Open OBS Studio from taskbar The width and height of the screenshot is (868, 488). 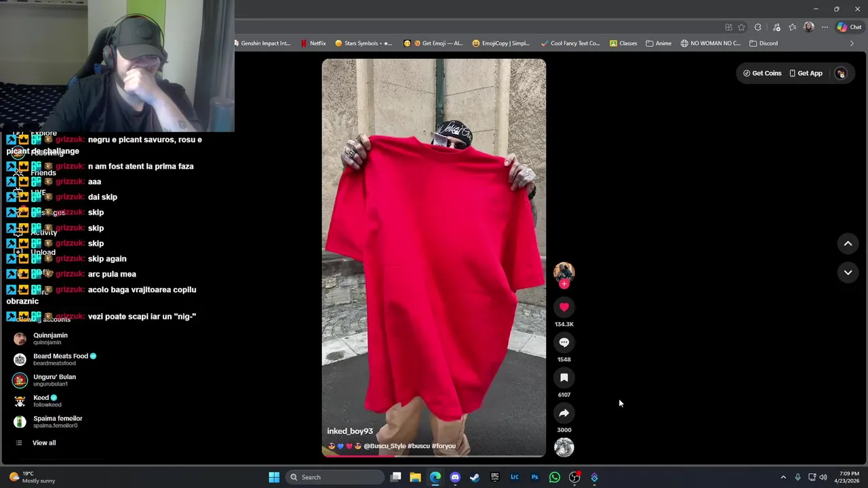[574, 477]
